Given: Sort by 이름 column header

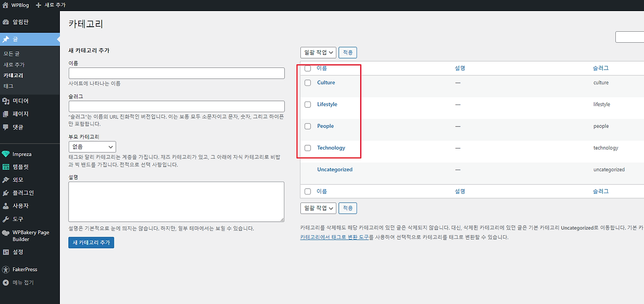Looking at the screenshot, I should pyautogui.click(x=322, y=68).
